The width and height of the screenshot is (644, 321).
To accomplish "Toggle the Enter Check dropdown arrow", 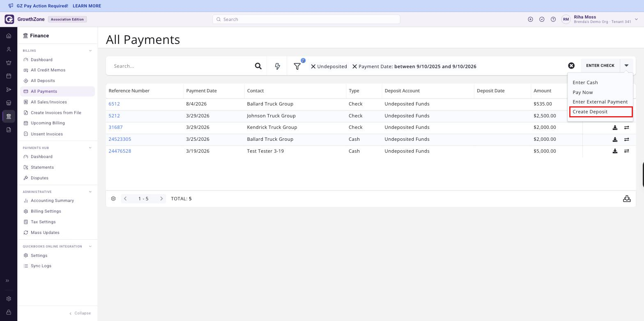I will pyautogui.click(x=626, y=66).
